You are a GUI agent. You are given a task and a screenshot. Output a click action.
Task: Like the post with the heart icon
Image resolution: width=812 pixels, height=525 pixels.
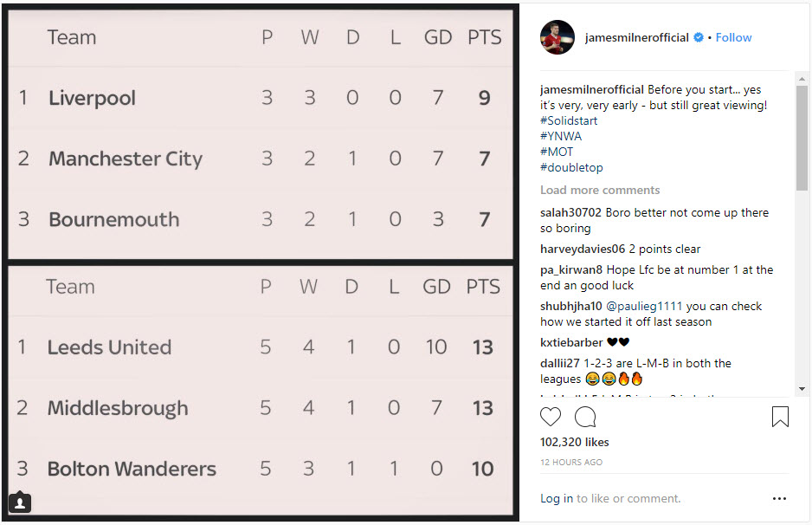551,417
